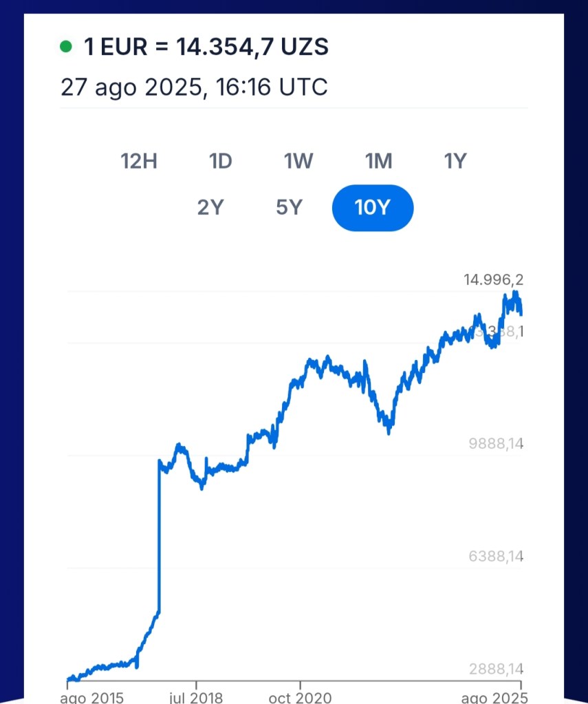The image size is (588, 704).
Task: Click the 6388,14 y-axis gridline label
Action: [496, 555]
